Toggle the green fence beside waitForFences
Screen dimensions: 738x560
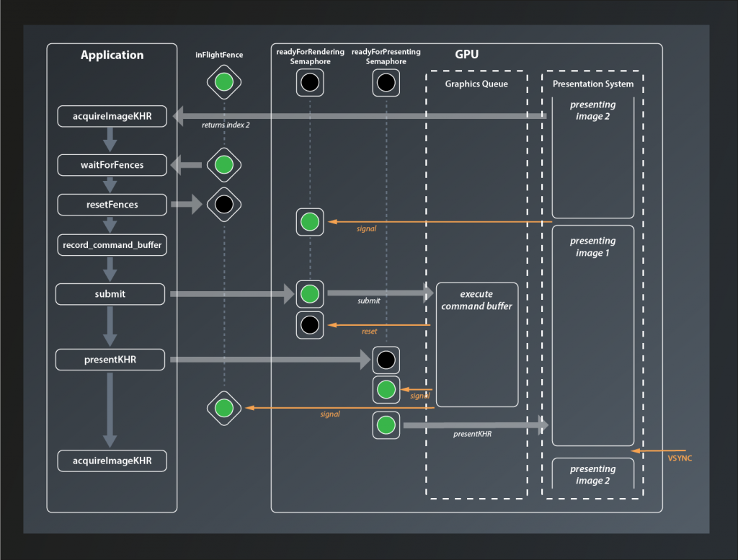click(223, 164)
